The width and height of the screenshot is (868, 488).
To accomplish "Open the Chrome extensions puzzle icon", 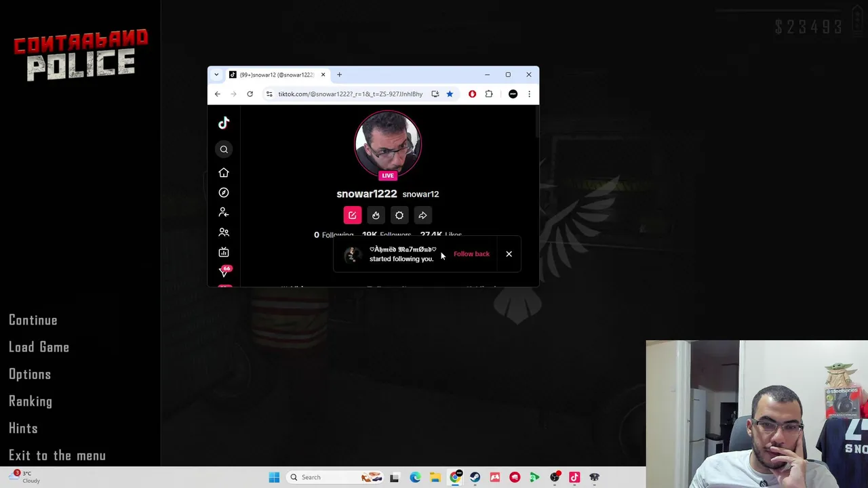I will (489, 94).
